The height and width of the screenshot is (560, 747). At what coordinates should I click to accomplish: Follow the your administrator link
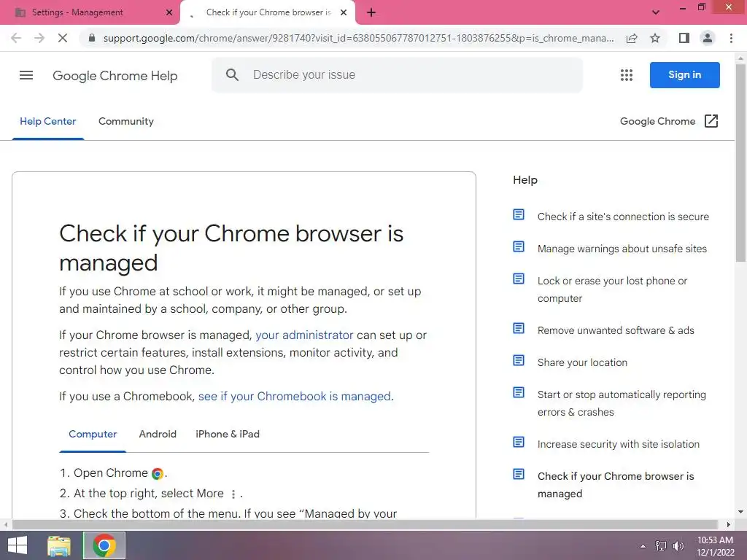tap(304, 335)
